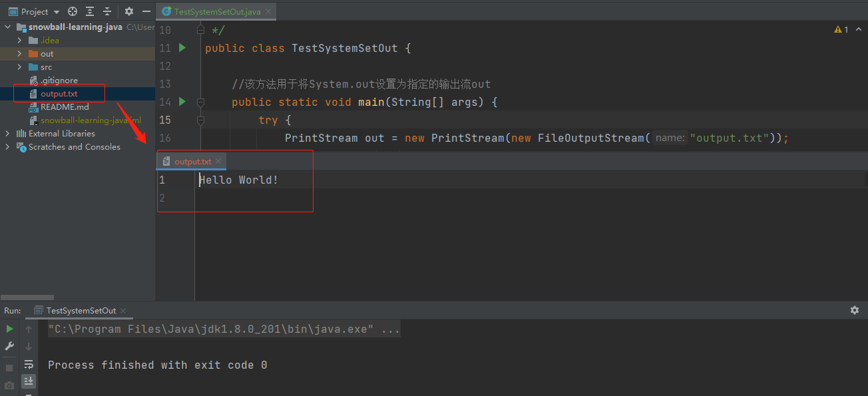Click Expand All in Project toolbar
This screenshot has height=396, width=868.
tap(90, 11)
